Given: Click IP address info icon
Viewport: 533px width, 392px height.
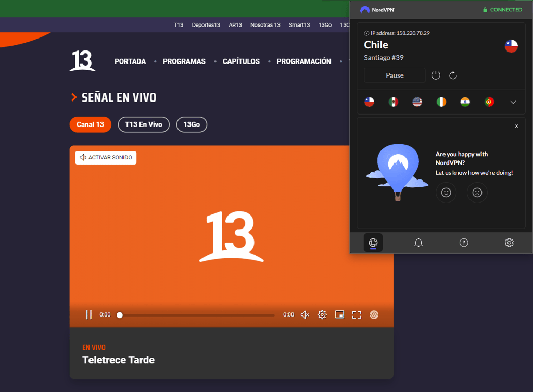Looking at the screenshot, I should (366, 33).
